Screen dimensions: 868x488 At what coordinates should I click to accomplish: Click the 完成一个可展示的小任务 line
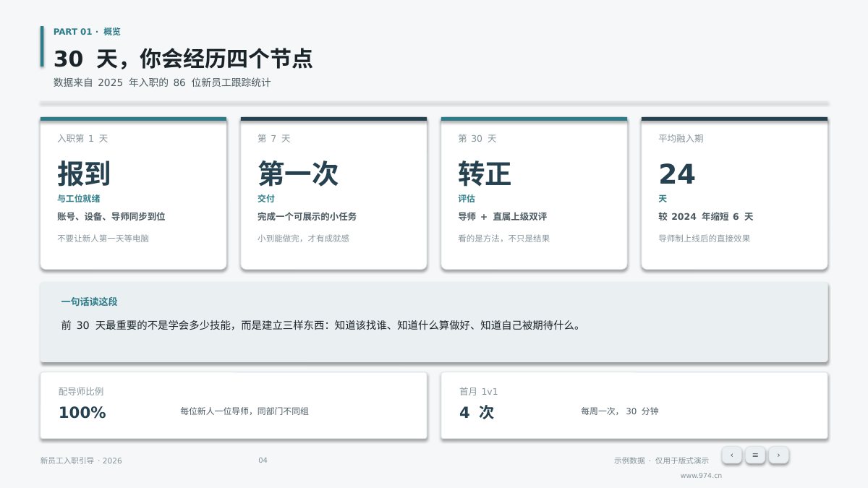coord(307,216)
